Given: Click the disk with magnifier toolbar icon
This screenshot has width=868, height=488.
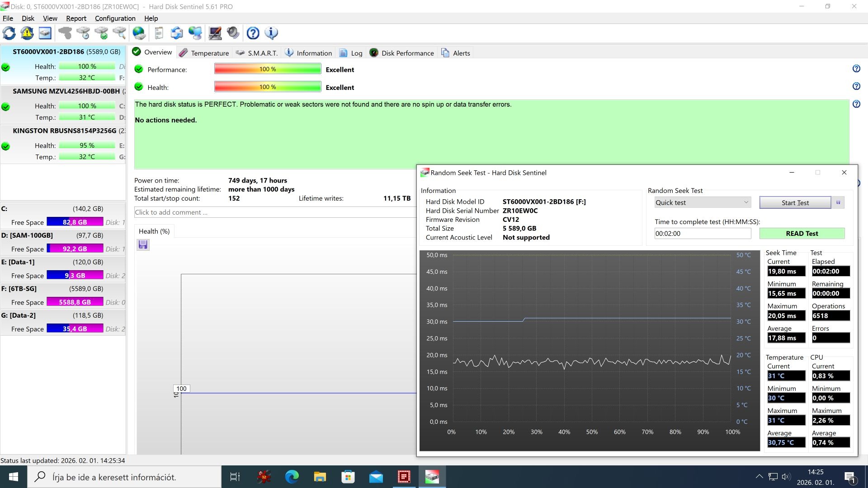Looking at the screenshot, I should coord(119,33).
